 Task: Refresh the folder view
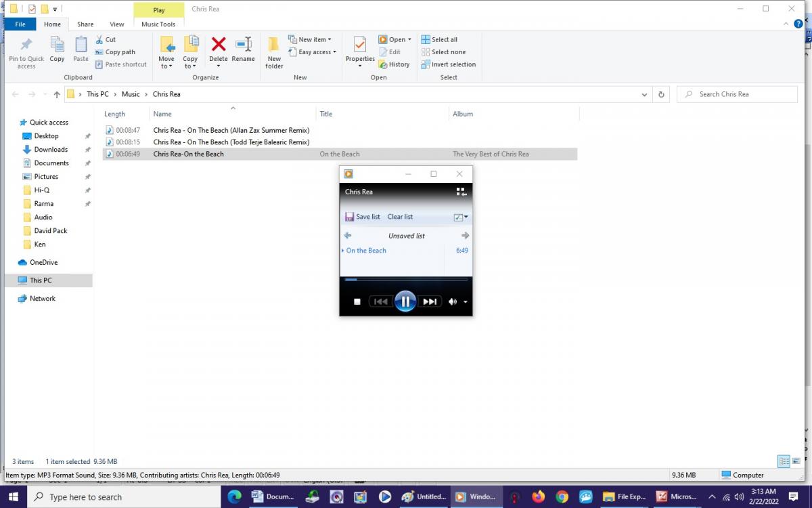point(661,95)
